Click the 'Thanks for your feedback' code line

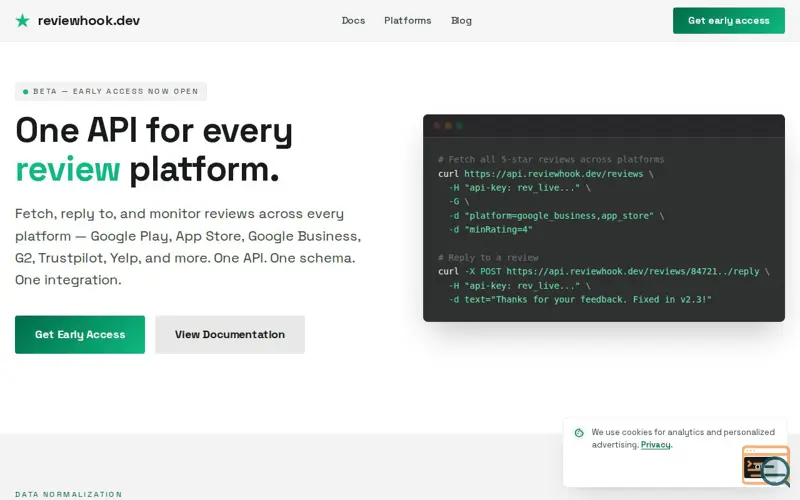[580, 299]
